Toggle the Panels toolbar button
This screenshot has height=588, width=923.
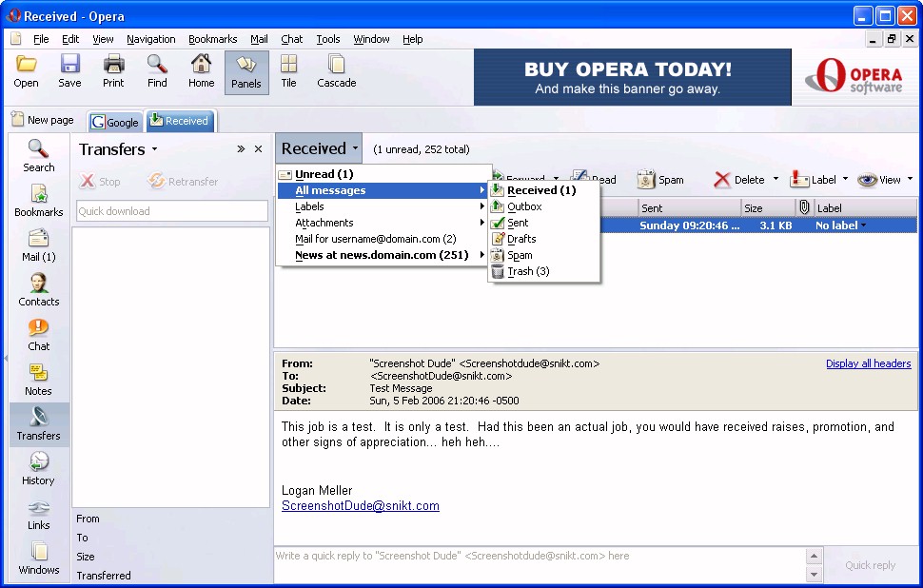click(x=246, y=72)
